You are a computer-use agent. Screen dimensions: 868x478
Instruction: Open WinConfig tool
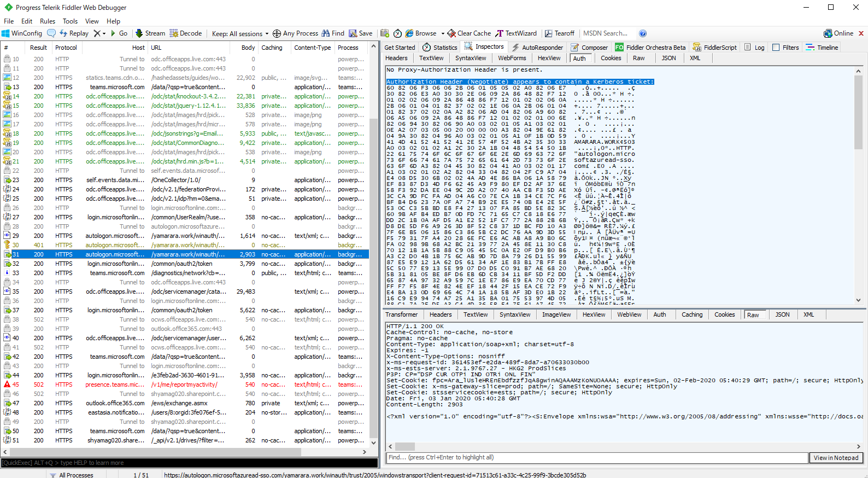[22, 33]
